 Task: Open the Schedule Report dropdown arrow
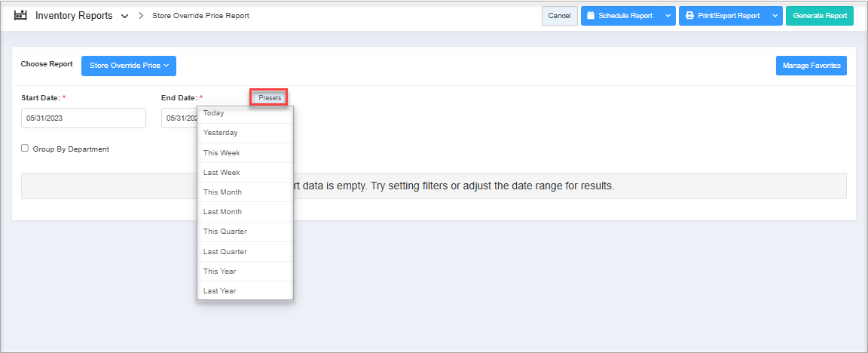click(668, 16)
